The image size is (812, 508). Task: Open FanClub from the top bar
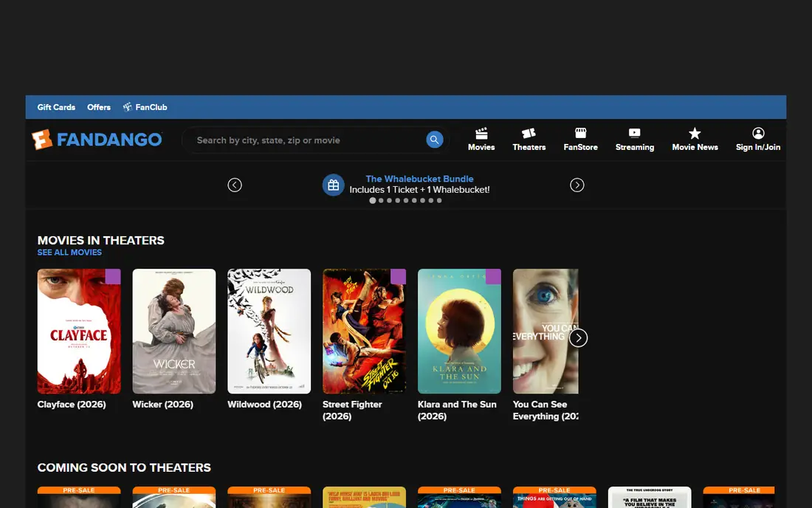click(145, 107)
